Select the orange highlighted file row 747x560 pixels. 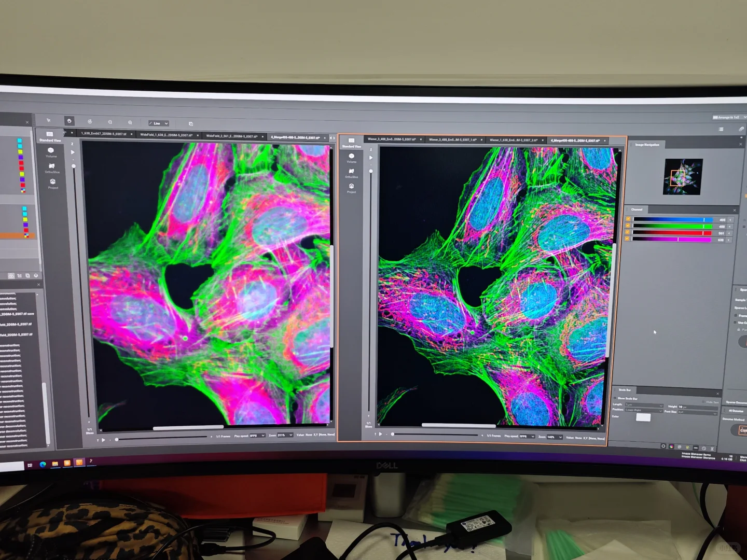(x=19, y=236)
